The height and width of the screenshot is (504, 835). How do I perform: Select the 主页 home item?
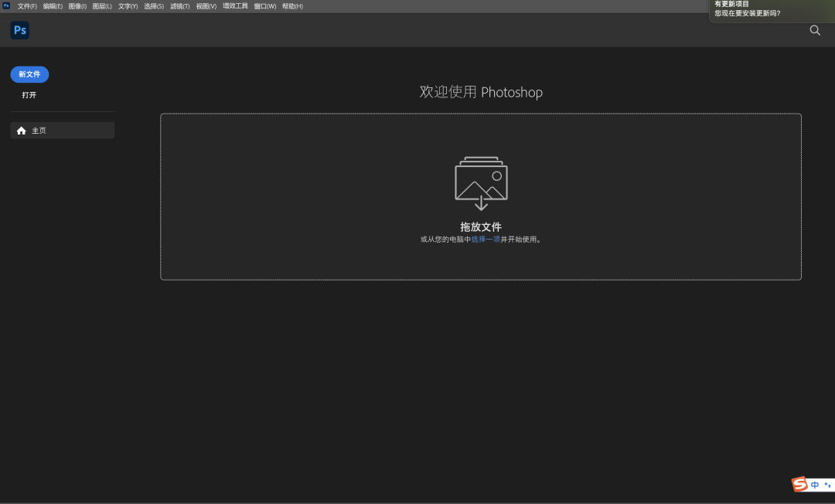[63, 131]
